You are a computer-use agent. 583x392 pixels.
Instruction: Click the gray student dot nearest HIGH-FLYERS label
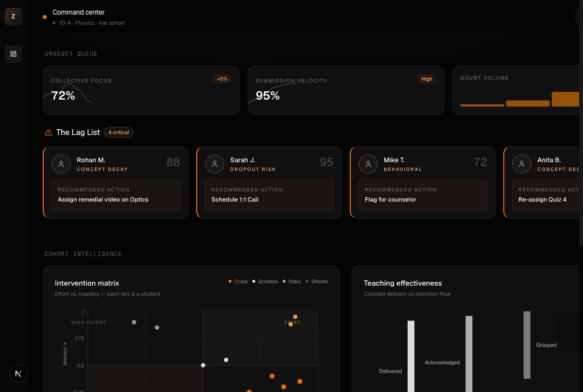[x=134, y=322]
